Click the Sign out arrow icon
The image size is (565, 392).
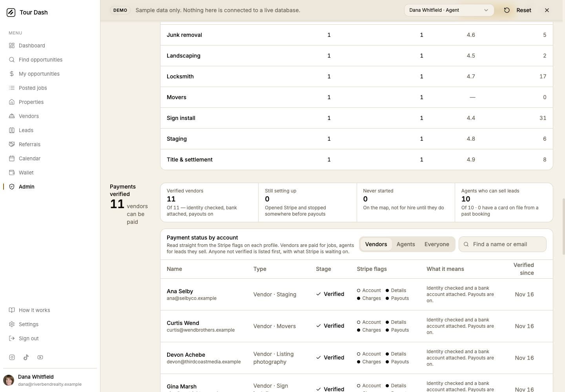tap(12, 338)
